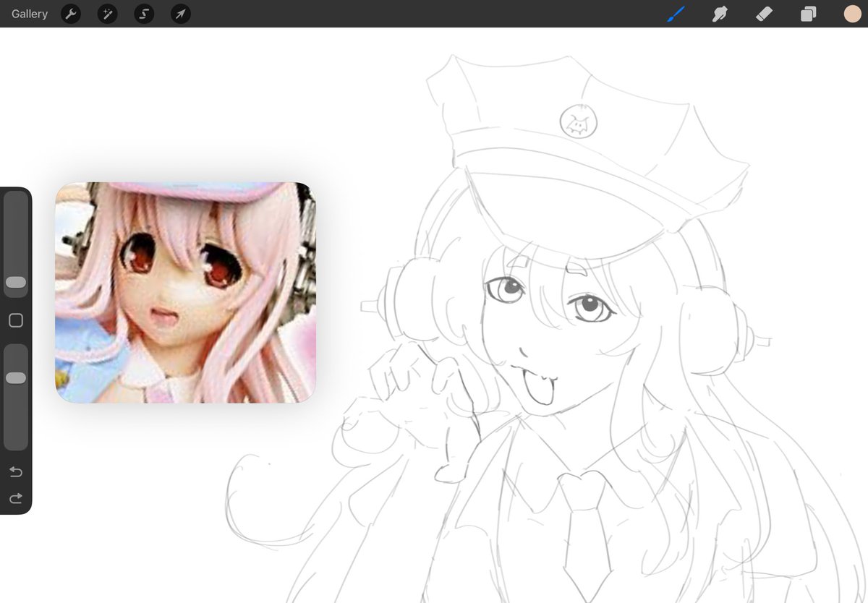868x603 pixels.
Task: Tap the square modify button in the sidebar
Action: (x=16, y=320)
